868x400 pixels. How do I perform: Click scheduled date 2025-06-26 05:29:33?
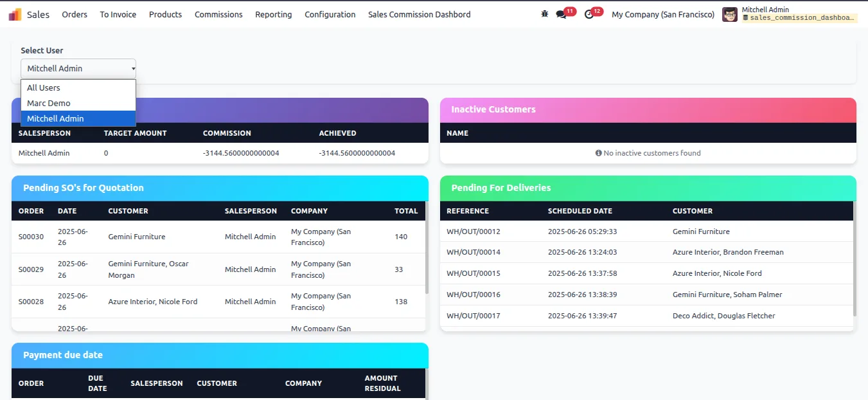582,232
